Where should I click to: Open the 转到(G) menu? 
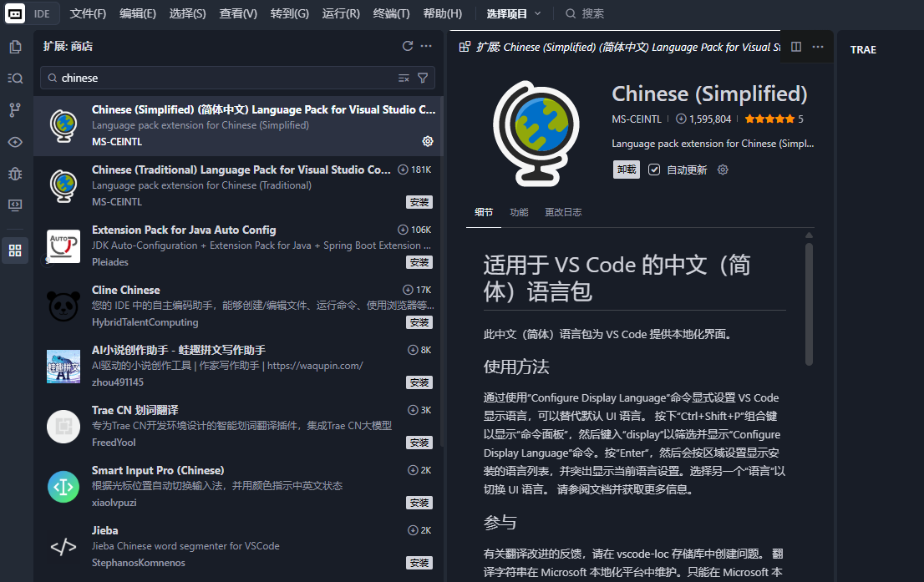coord(289,13)
